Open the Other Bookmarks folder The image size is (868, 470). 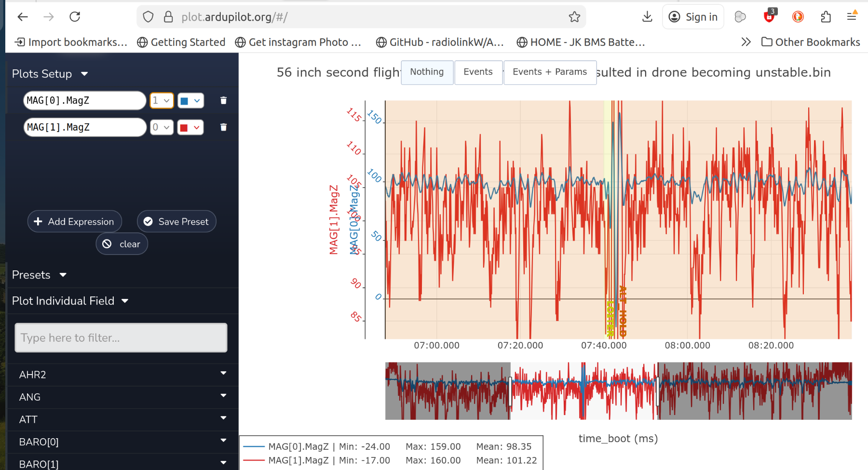pos(811,42)
